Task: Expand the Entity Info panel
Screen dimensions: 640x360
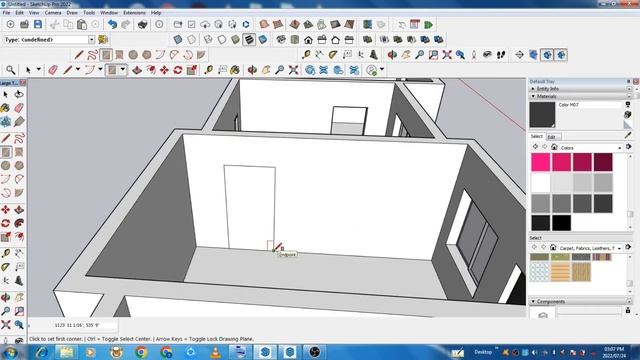Action: pos(533,89)
